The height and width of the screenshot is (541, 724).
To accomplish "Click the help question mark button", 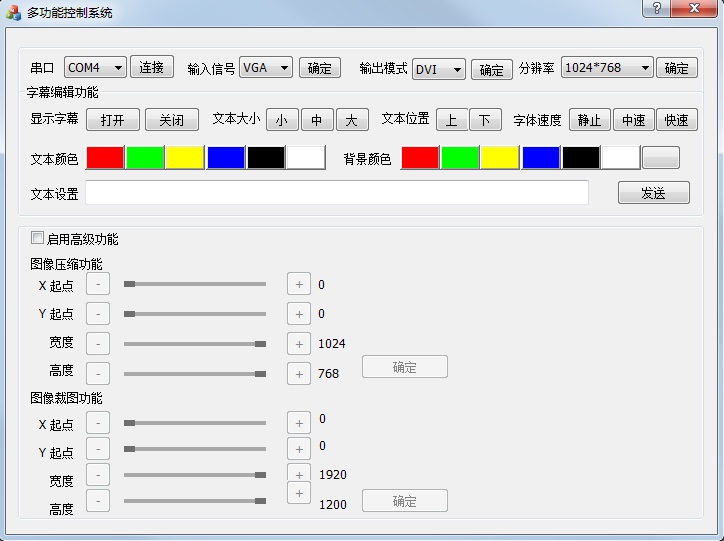I will (x=656, y=9).
